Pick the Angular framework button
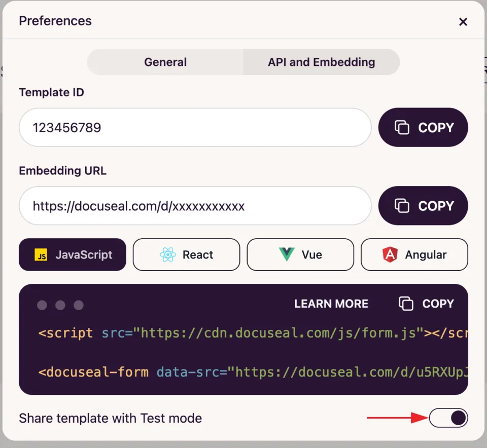Image resolution: width=487 pixels, height=448 pixels. point(414,255)
